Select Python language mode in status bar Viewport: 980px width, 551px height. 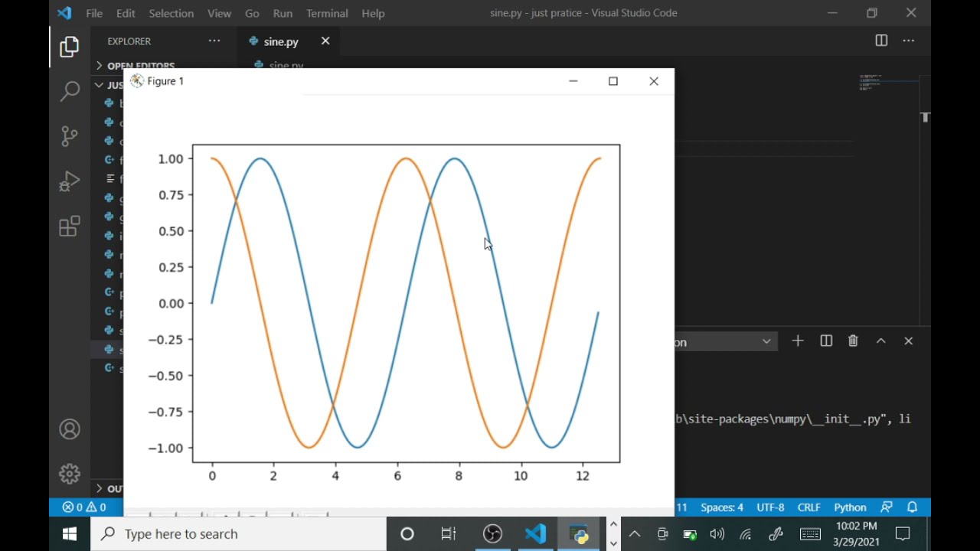point(850,507)
